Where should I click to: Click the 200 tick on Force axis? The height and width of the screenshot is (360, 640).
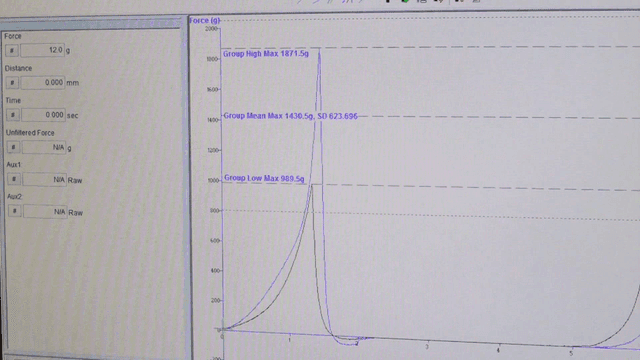(x=216, y=300)
